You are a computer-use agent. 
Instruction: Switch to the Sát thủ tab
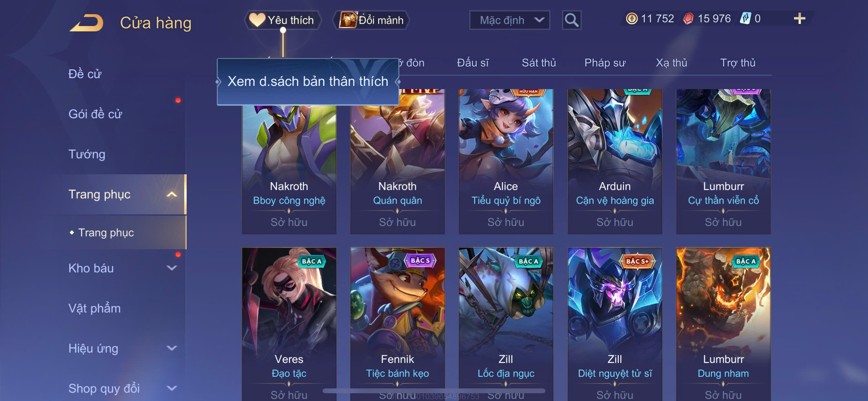[x=539, y=63]
